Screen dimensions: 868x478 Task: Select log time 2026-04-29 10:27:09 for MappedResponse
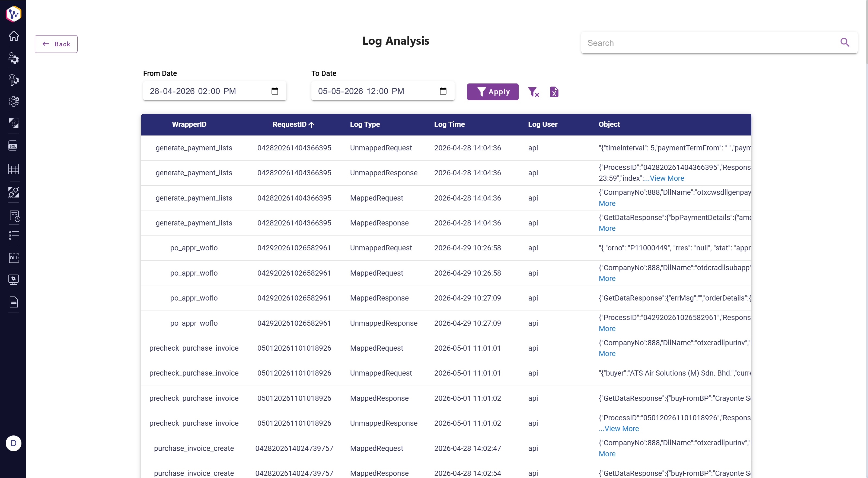467,298
